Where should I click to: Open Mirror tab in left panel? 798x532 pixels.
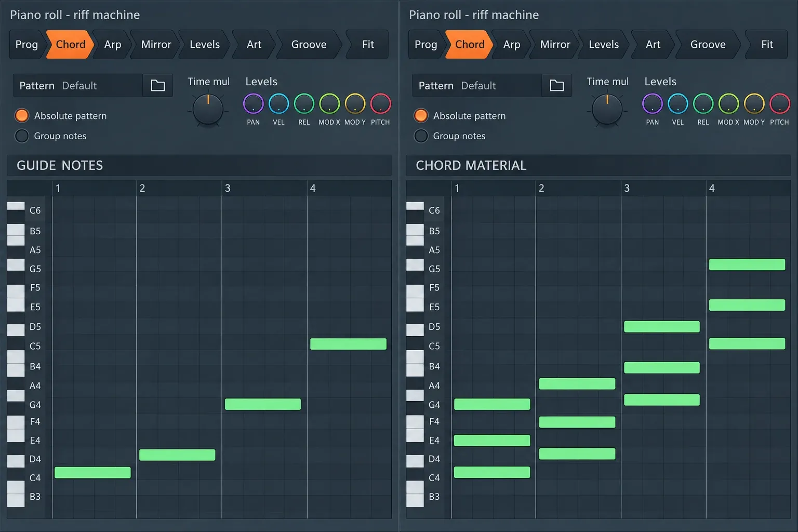click(156, 45)
